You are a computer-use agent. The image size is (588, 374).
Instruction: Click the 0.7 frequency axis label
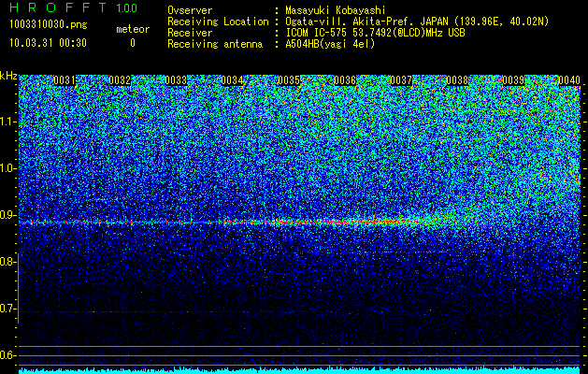click(7, 309)
